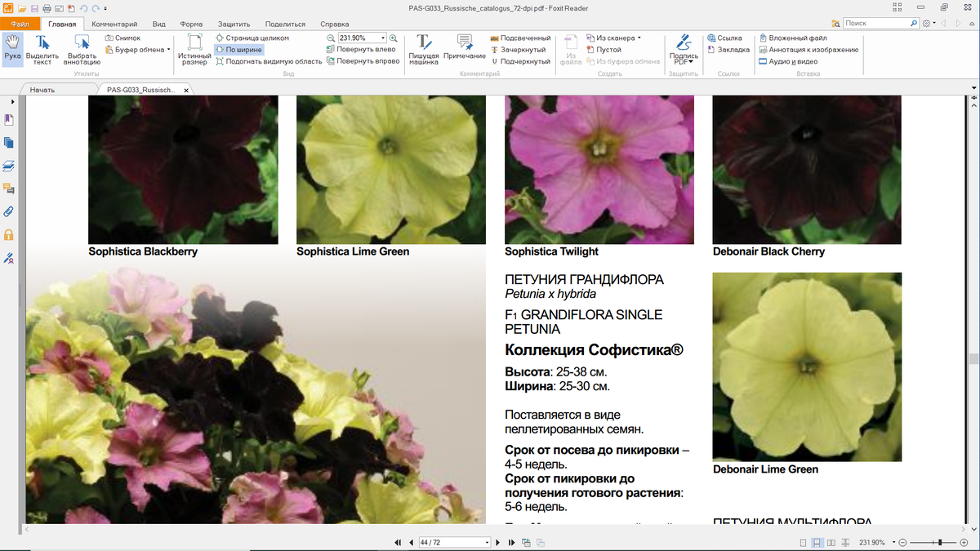980x551 pixels.
Task: Open the page number dropdown 44 / 72
Action: click(488, 543)
